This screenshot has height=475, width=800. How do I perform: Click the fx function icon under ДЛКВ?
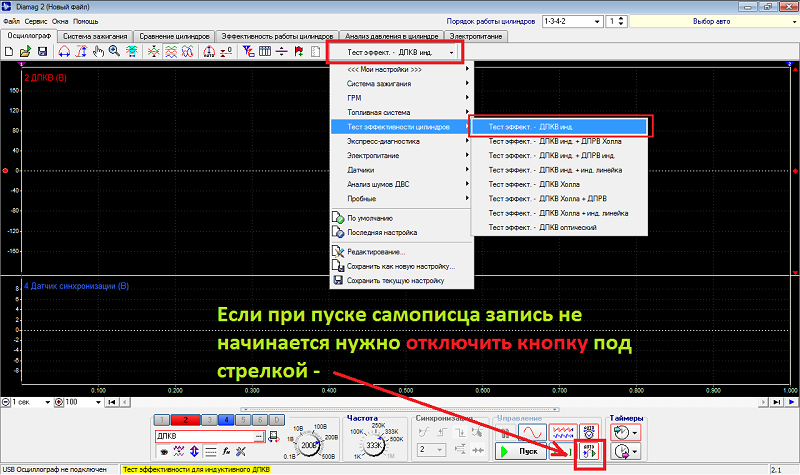226,452
